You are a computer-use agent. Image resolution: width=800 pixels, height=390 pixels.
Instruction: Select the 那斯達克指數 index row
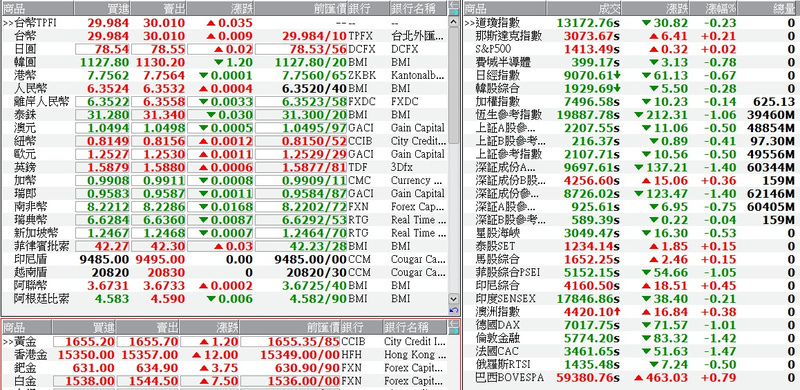tap(632, 36)
